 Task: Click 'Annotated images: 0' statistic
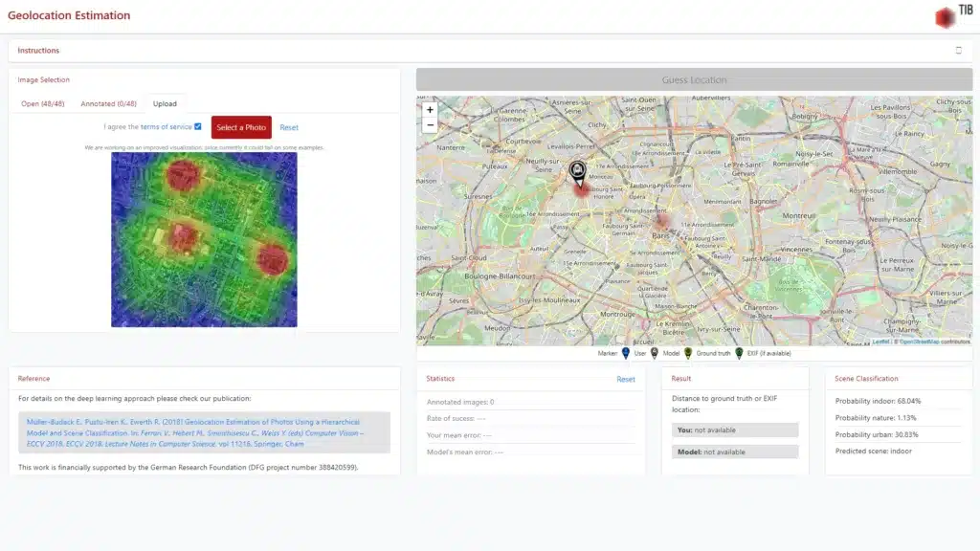pos(460,403)
